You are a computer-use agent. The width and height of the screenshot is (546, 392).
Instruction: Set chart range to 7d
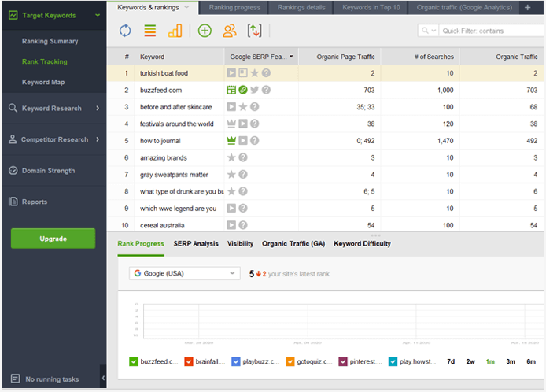tap(451, 361)
